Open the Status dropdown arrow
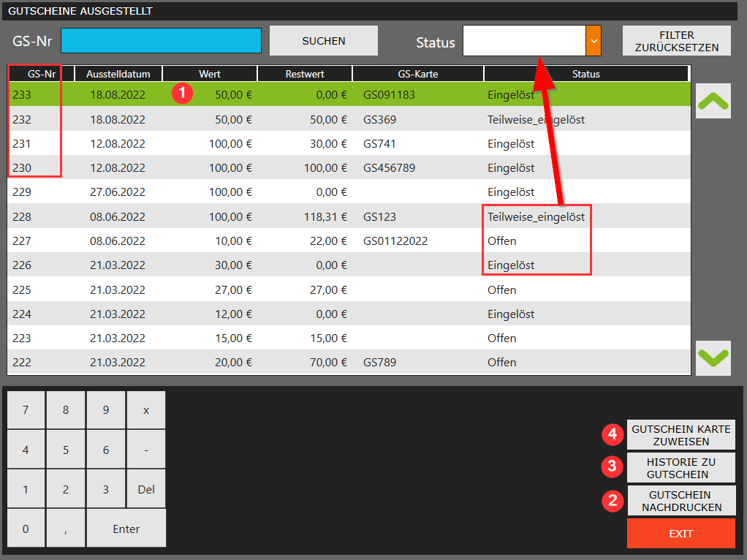This screenshot has height=560, width=747. point(594,41)
